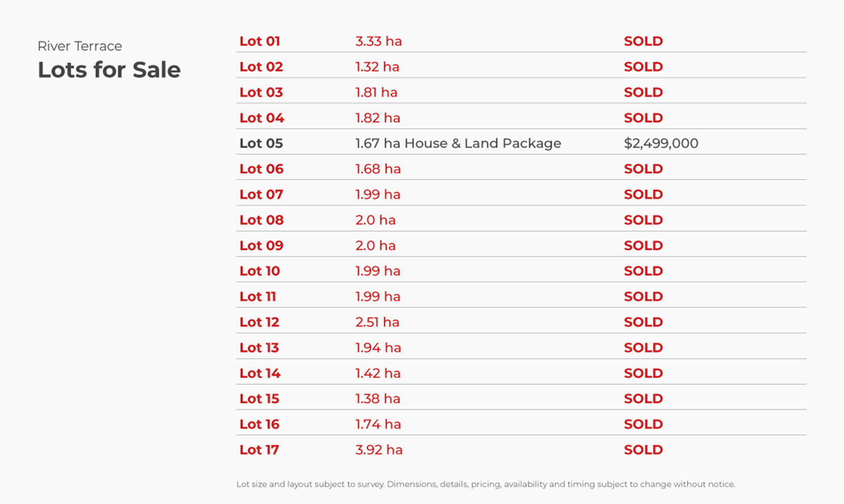The height and width of the screenshot is (504, 844).
Task: Click the lot size disclaimer footnote
Action: pos(486,484)
